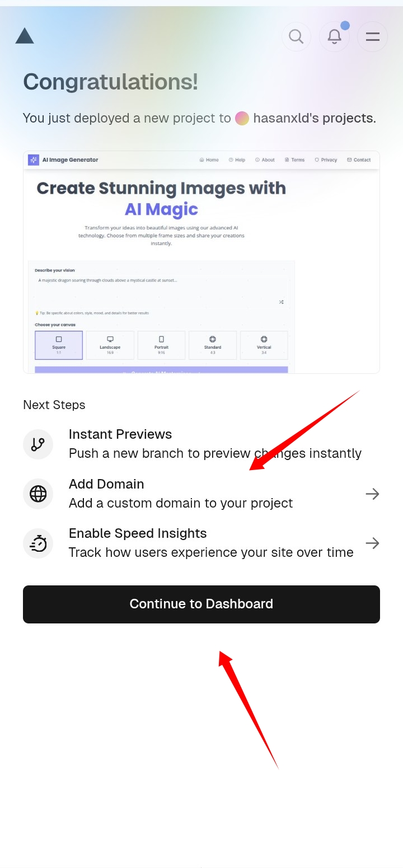Click the Vercel triangle logo
The height and width of the screenshot is (868, 403).
click(25, 36)
